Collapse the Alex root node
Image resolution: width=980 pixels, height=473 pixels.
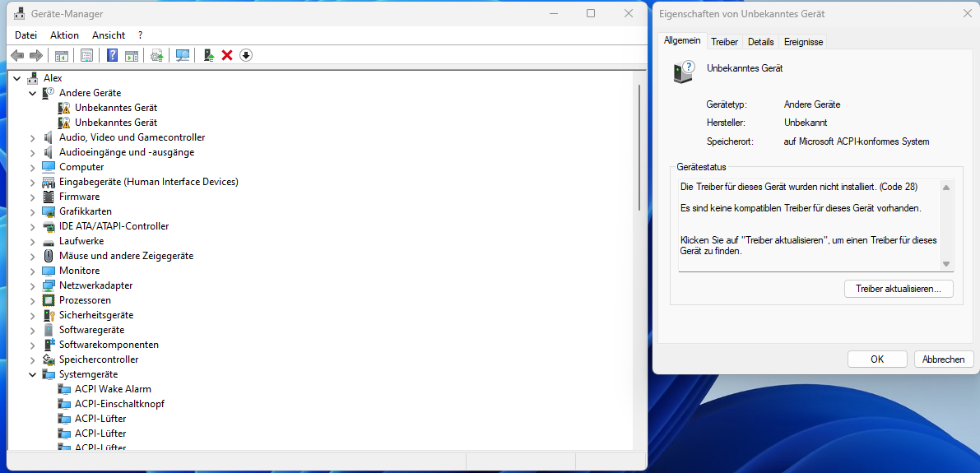click(x=17, y=78)
